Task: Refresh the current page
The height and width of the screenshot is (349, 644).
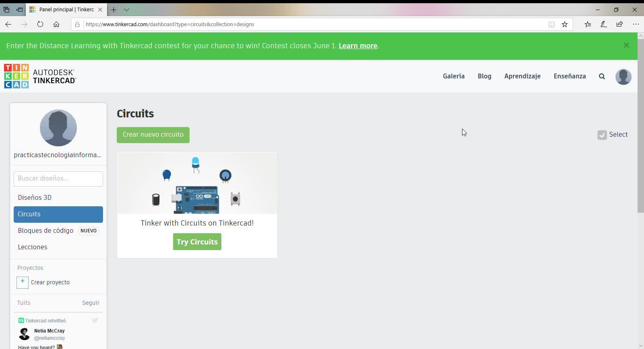Action: pyautogui.click(x=40, y=24)
